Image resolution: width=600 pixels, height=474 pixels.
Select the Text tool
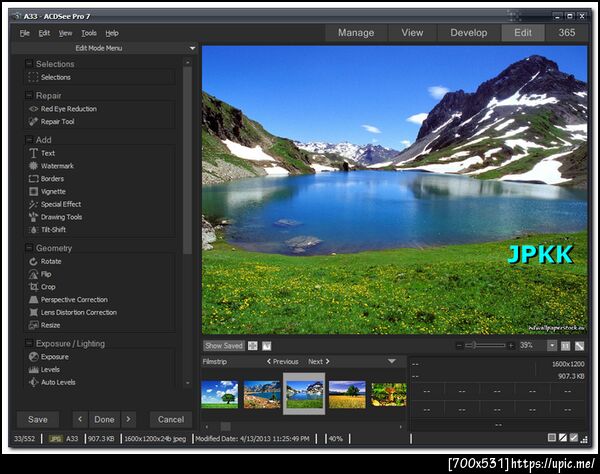(x=42, y=153)
